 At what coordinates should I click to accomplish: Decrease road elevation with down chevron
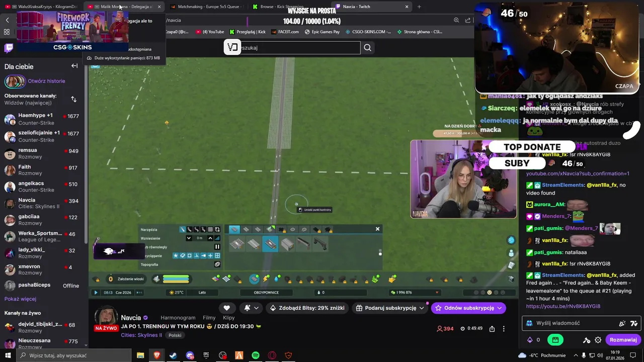coord(189,238)
